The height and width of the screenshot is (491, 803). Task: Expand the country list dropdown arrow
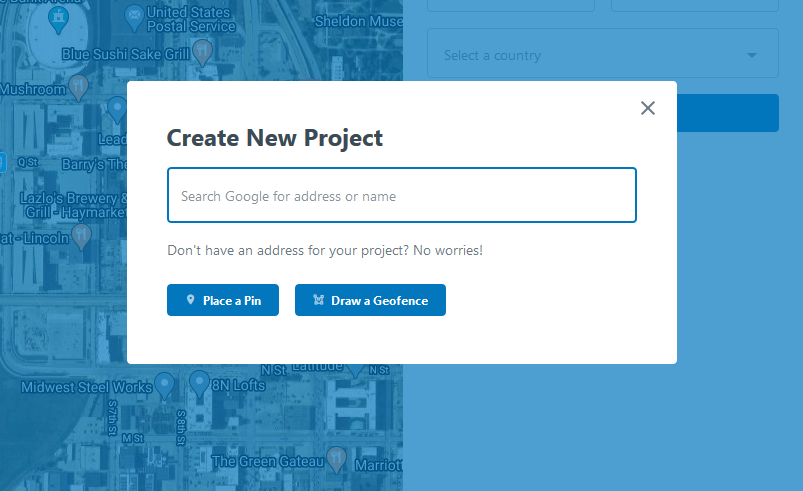[752, 55]
